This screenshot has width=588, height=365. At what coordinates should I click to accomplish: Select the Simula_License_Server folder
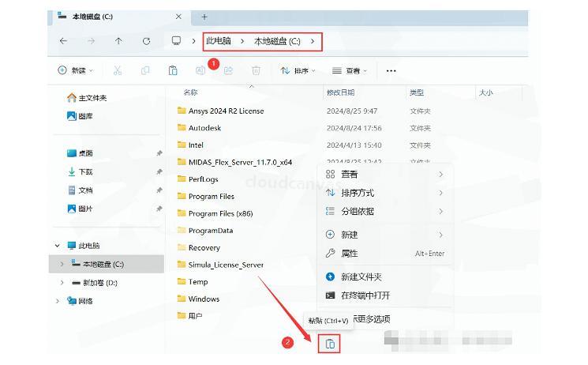pos(220,265)
